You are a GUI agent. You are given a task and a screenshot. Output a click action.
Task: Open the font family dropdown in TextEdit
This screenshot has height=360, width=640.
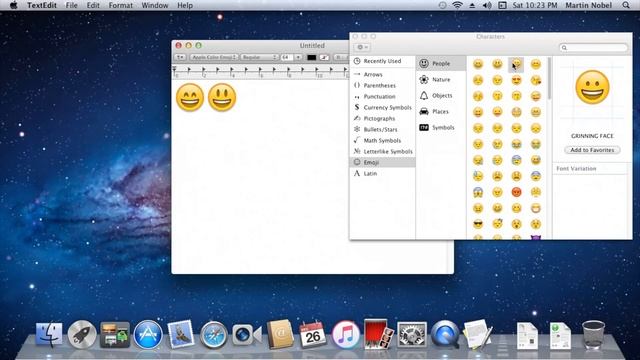214,57
